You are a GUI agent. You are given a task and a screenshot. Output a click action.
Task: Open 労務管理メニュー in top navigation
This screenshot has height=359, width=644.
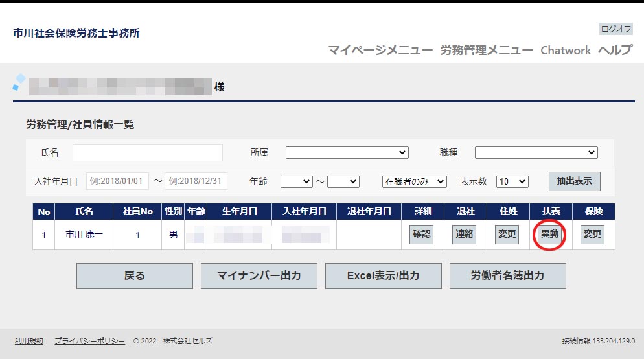(486, 51)
